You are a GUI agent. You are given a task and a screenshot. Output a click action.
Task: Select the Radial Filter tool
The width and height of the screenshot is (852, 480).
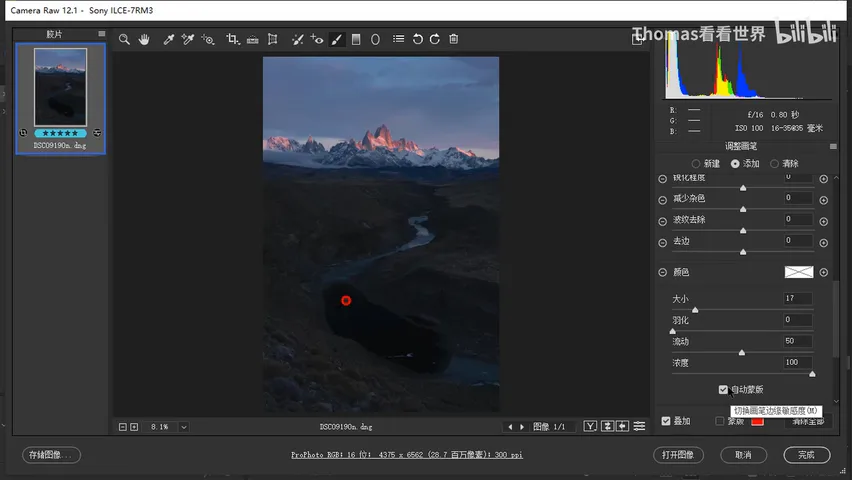tap(375, 39)
